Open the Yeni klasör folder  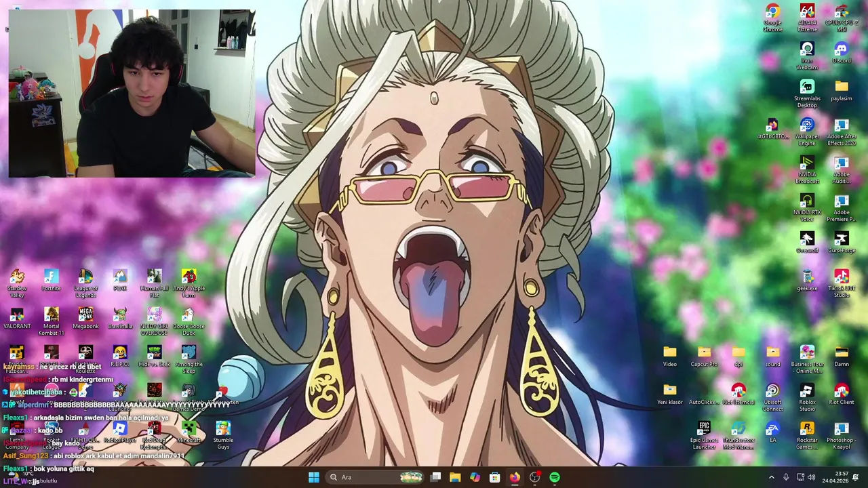click(x=670, y=394)
